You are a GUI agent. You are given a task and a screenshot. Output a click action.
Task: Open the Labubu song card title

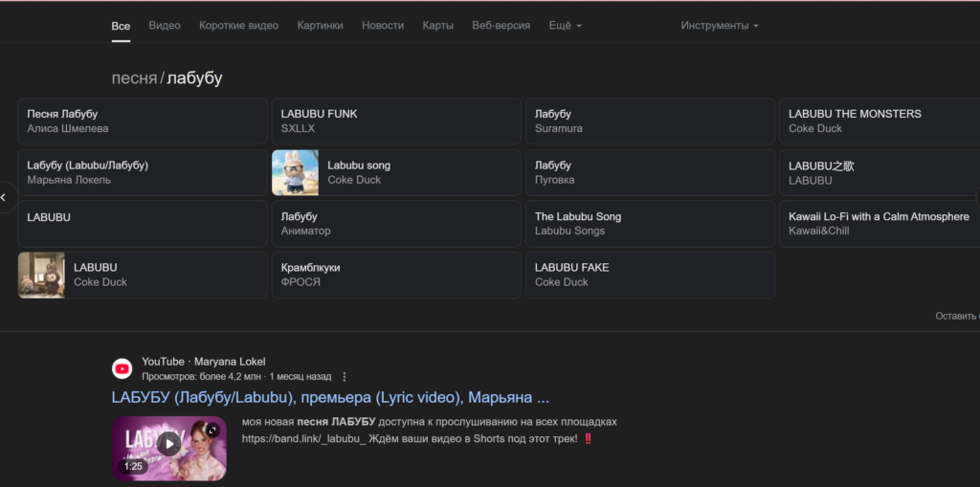point(359,166)
